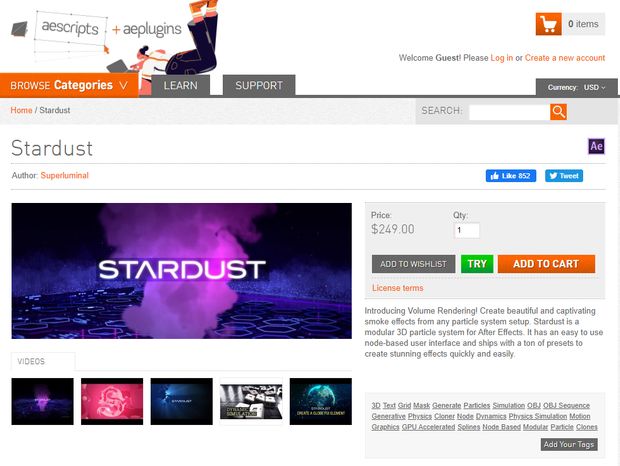Click the orange search magnifier icon

point(558,112)
